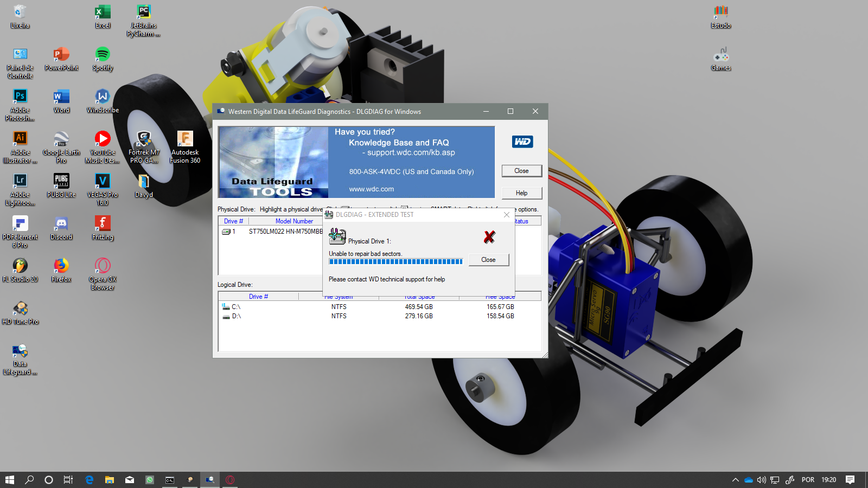Open Task View on the taskbar

68,480
